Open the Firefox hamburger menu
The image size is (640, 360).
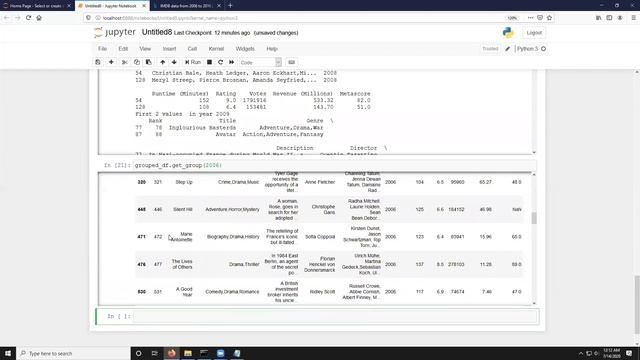coord(633,18)
